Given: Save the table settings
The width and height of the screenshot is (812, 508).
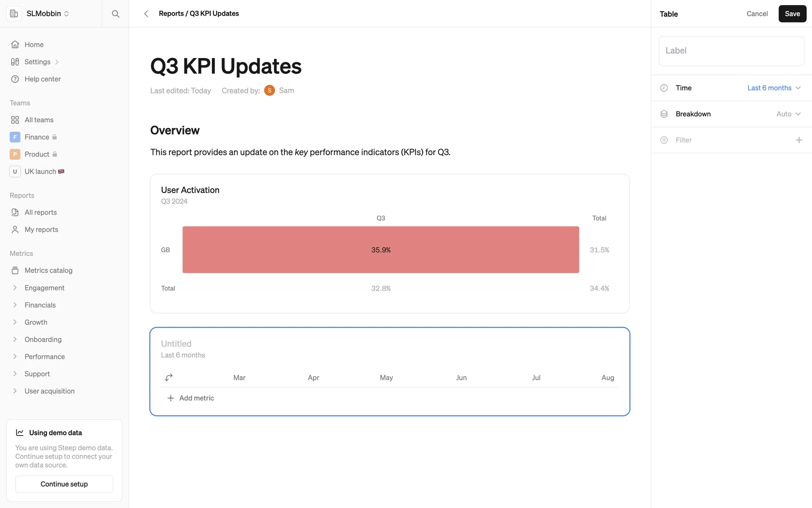Looking at the screenshot, I should point(792,14).
